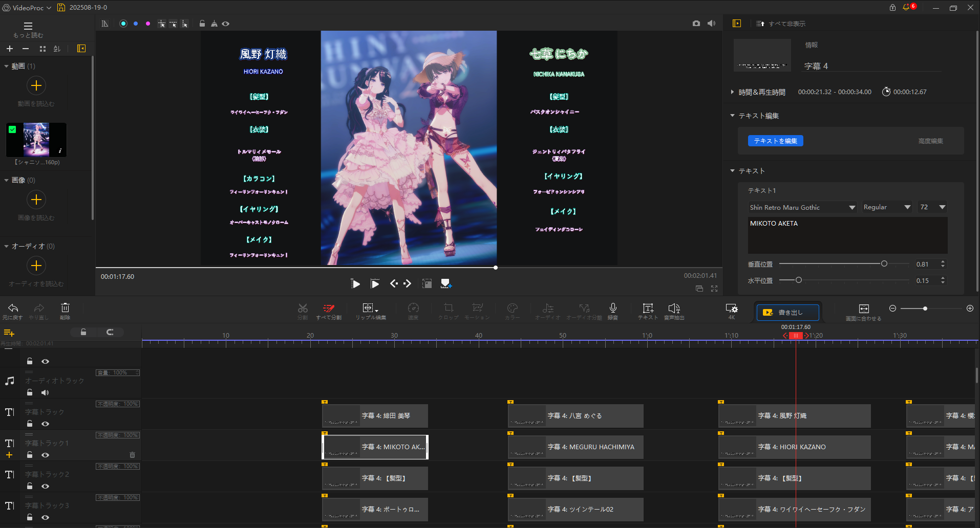Viewport: 980px width, 528px height.
Task: Collapse the 画像 (0) media group
Action: [6, 180]
